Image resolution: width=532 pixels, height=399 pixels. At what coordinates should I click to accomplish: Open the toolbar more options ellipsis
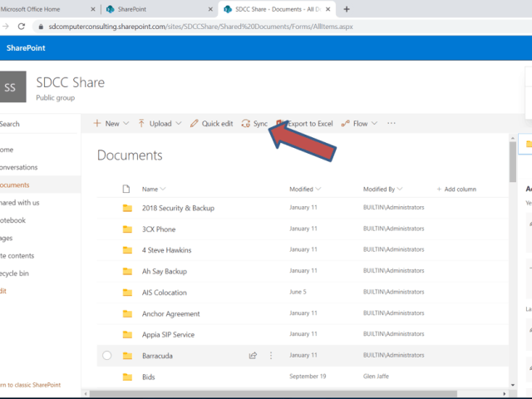[392, 123]
